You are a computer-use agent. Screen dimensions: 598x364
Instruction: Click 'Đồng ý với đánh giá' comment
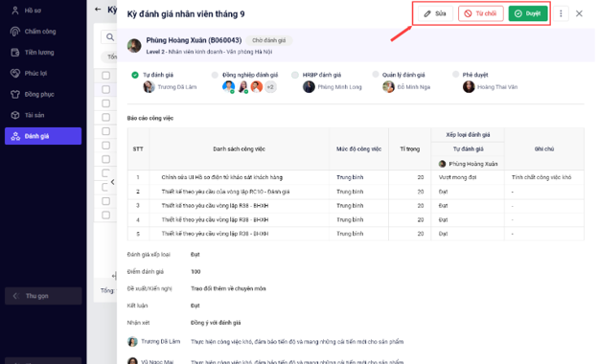point(216,323)
